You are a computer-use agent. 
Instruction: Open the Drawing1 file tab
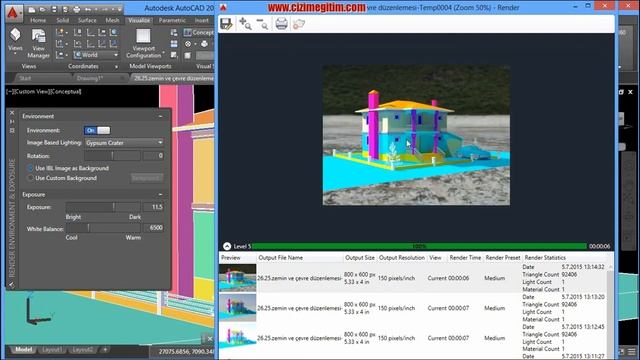tap(90, 78)
